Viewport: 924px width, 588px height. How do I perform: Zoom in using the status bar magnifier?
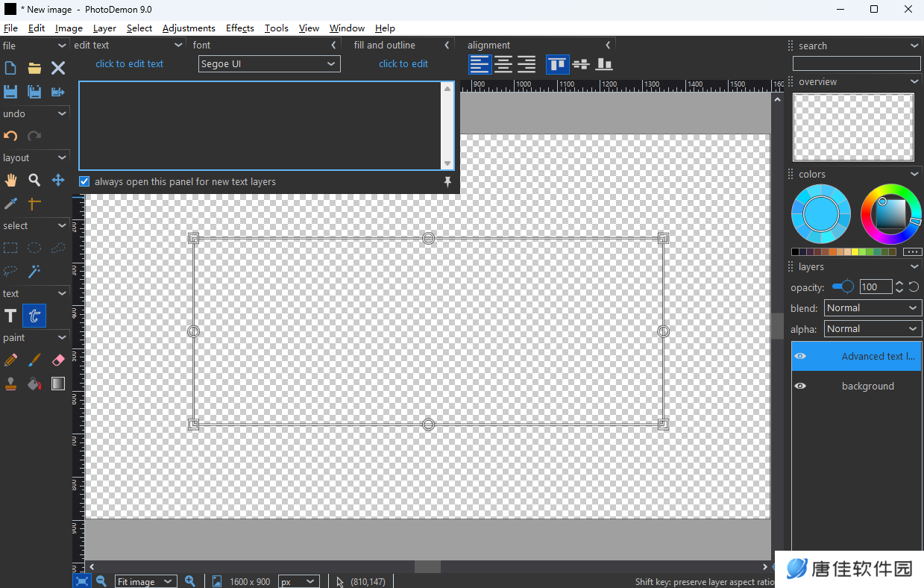[189, 581]
